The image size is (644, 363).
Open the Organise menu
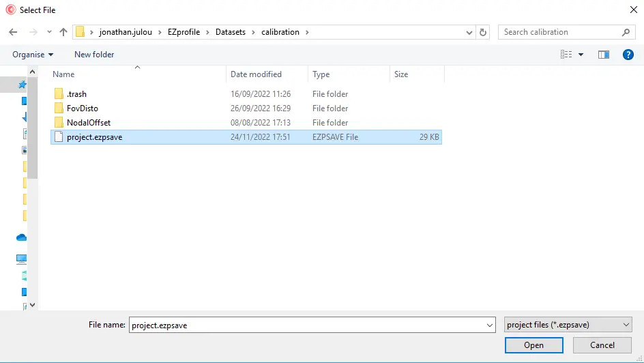tap(33, 55)
